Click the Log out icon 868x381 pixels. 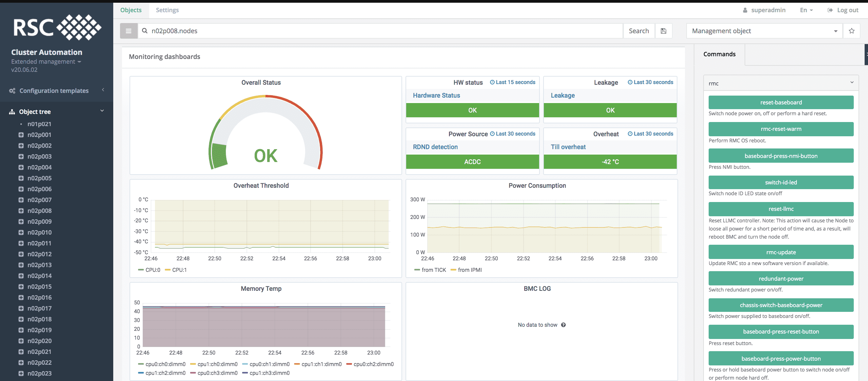[830, 10]
